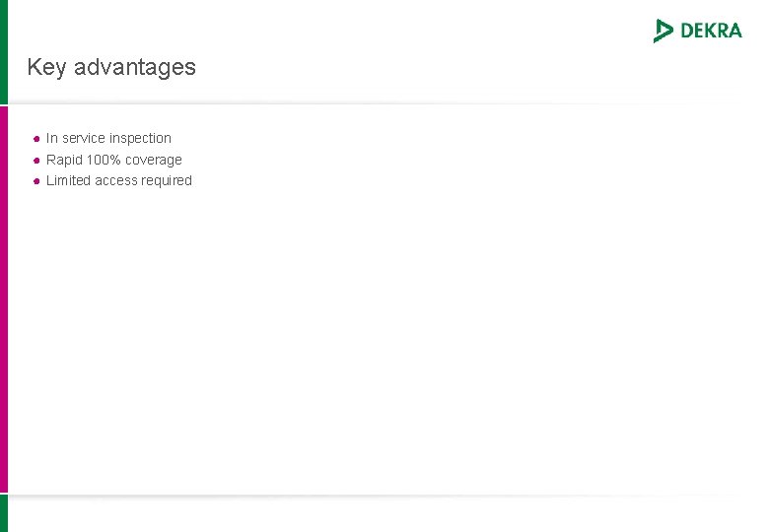Click the "Rapid 100% coverage" bullet text
This screenshot has height=532, width=769.
click(113, 160)
